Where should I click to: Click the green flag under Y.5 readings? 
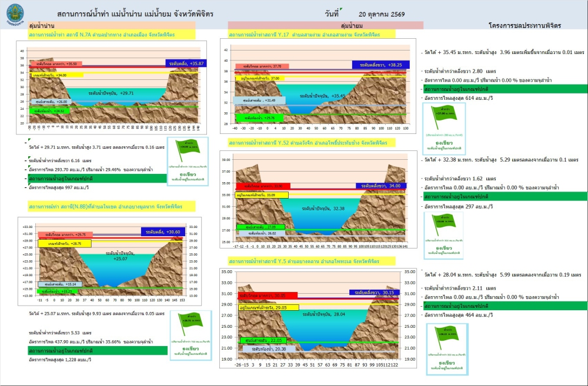447,349
